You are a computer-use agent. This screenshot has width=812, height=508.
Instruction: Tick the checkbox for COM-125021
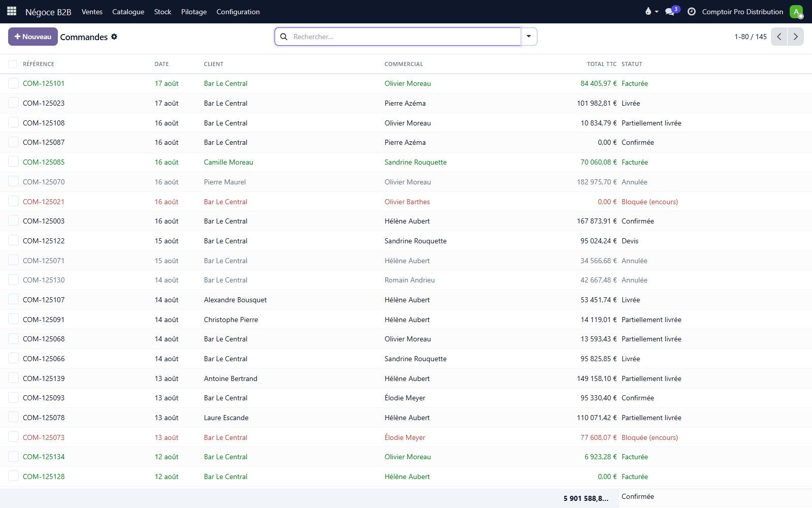(13, 202)
